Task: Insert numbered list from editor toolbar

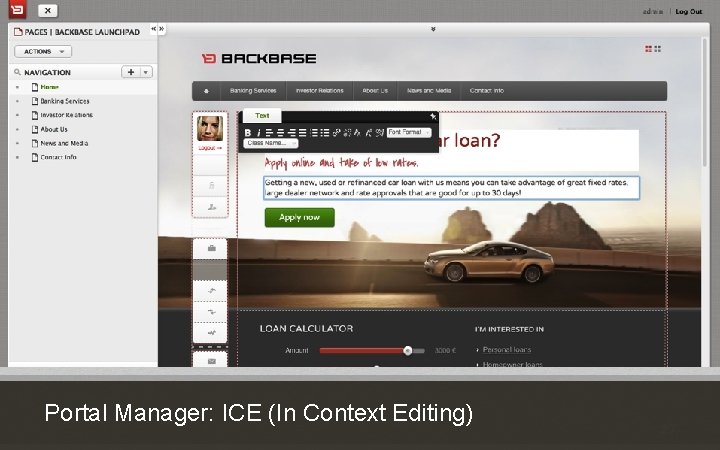Action: pyautogui.click(x=315, y=133)
